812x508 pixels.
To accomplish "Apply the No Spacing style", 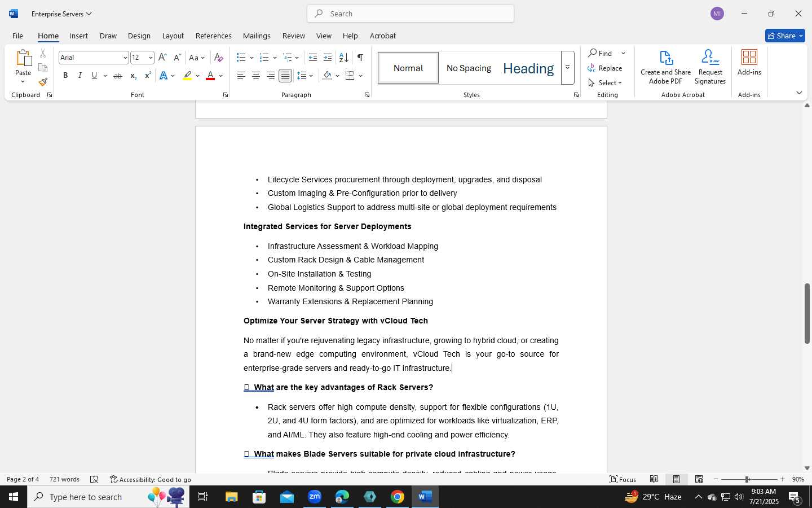I will click(x=469, y=68).
